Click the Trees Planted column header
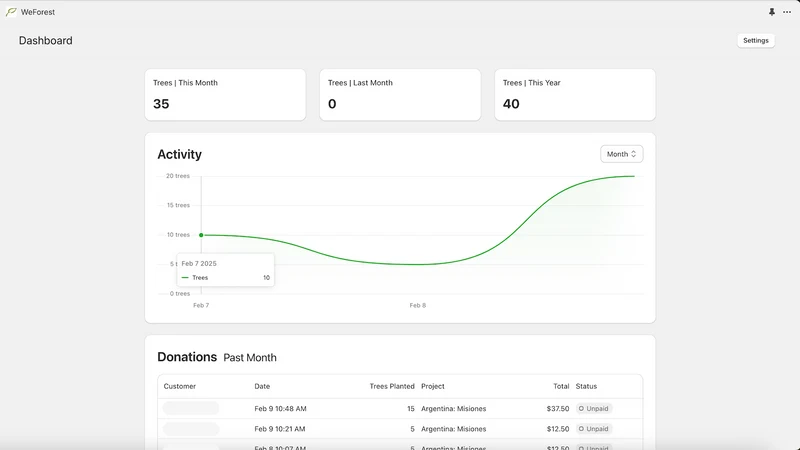This screenshot has width=800, height=450. point(392,386)
